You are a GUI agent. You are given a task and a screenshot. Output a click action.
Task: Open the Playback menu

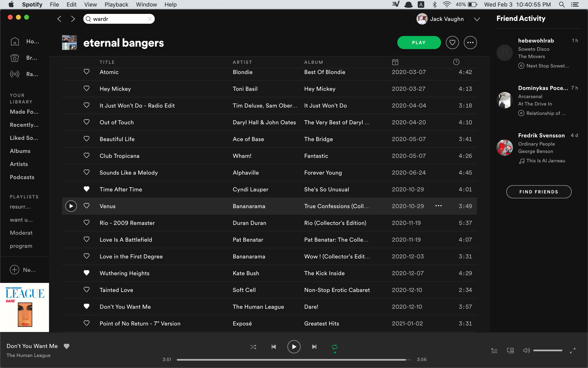(116, 5)
